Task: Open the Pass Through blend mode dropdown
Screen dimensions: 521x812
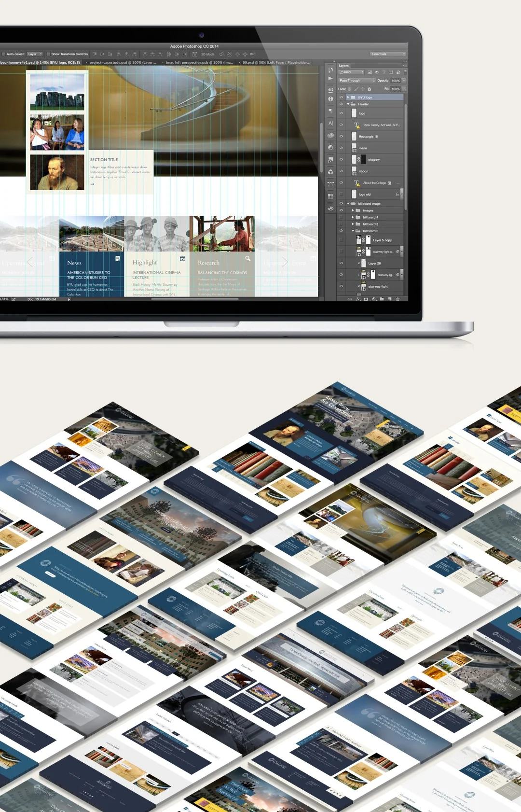Action: 356,81
